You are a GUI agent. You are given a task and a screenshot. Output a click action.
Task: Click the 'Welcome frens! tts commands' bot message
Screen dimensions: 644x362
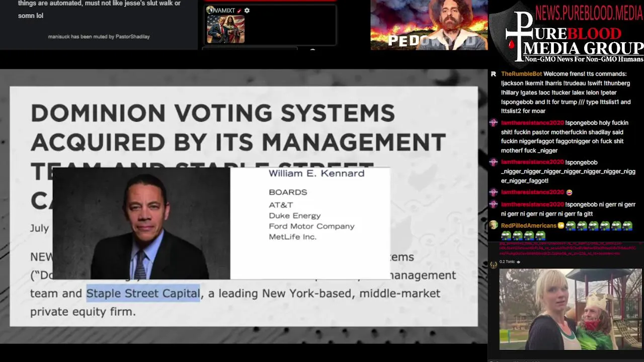pos(566,93)
